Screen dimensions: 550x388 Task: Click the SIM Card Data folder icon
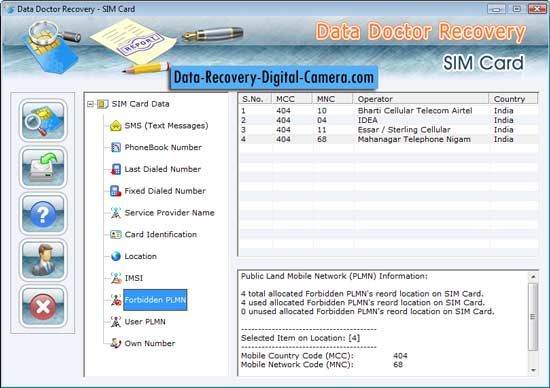point(102,104)
